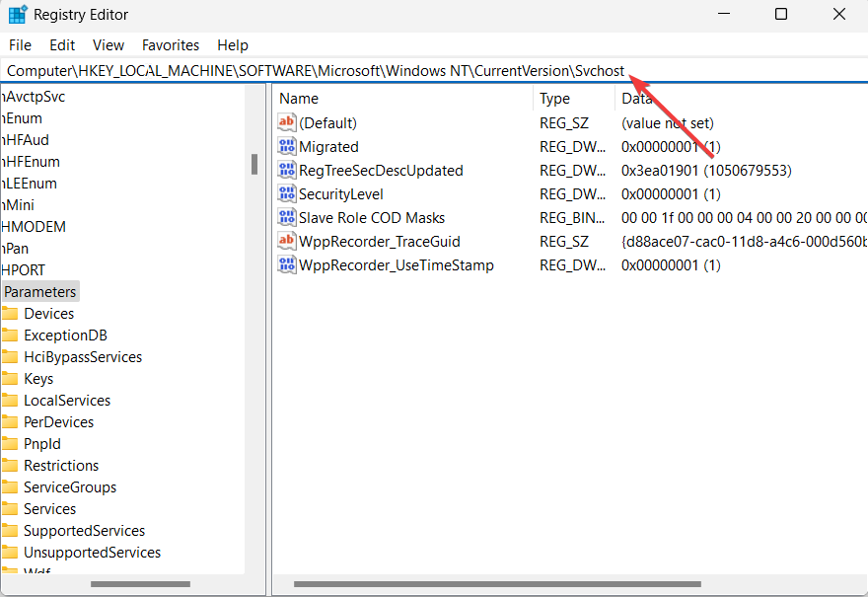Click the ServiceGroups folder icon
The width and height of the screenshot is (868, 597).
(10, 487)
